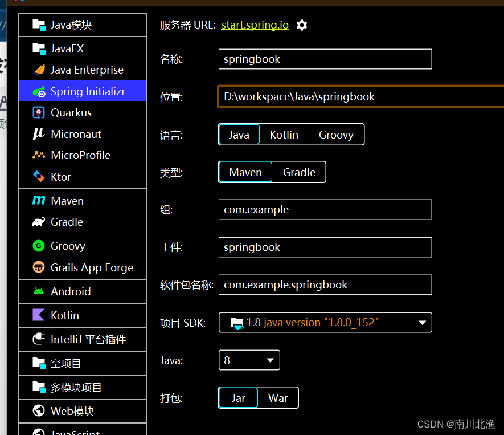The image size is (504, 435).
Task: Open the Java version dropdown
Action: coord(249,360)
